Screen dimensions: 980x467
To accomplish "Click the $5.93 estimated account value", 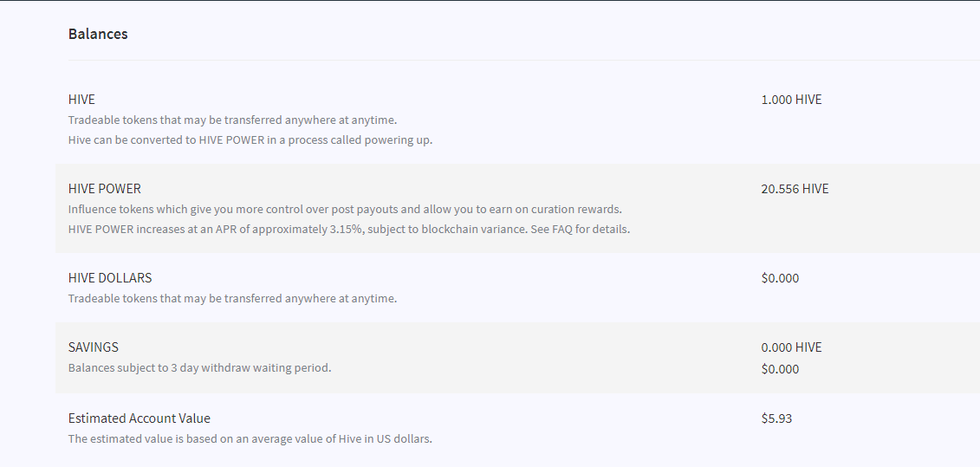I will point(776,418).
